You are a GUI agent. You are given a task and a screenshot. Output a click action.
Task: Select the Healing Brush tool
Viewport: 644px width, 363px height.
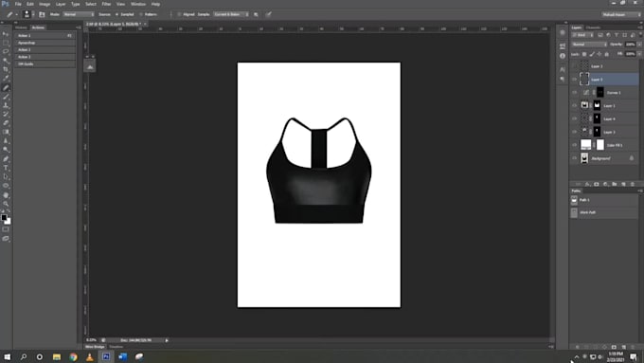[x=6, y=87]
